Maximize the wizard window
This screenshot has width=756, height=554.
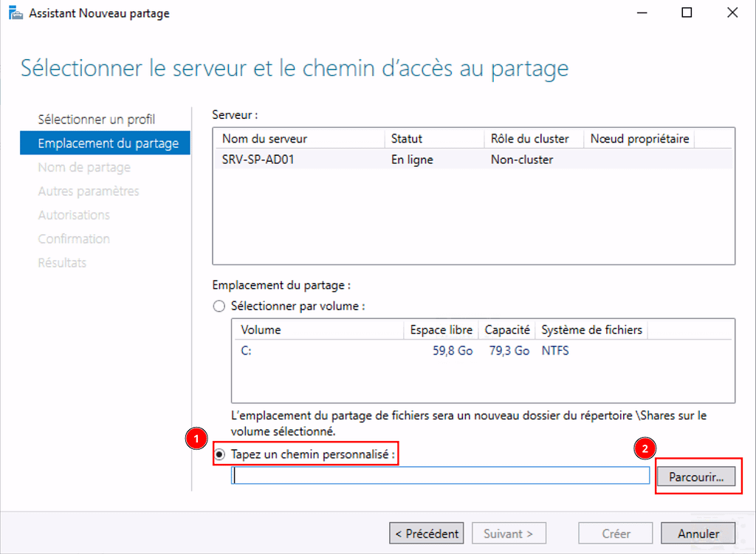[x=687, y=13]
